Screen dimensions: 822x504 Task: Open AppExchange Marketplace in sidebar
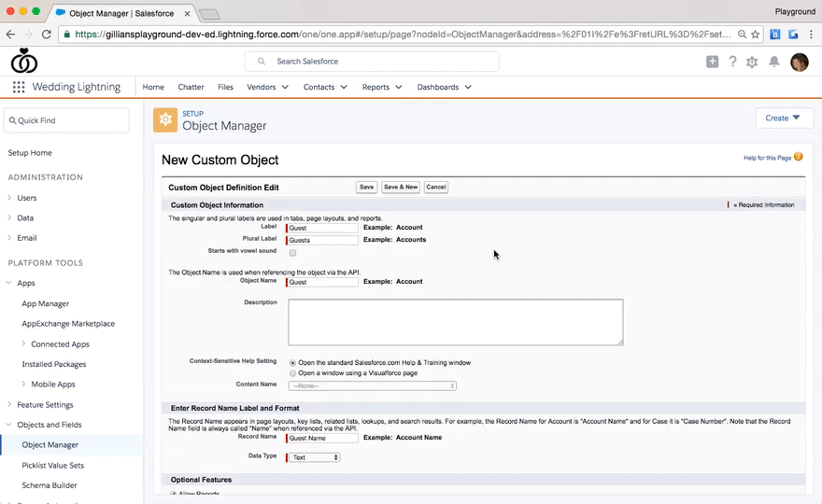(68, 323)
